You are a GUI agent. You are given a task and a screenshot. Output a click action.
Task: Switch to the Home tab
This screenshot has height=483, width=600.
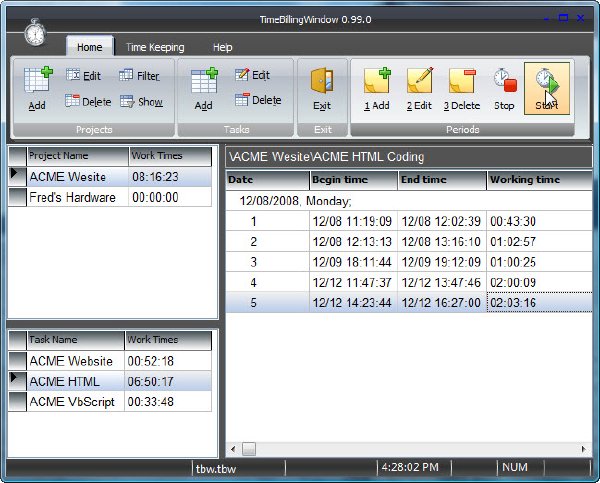coord(90,47)
